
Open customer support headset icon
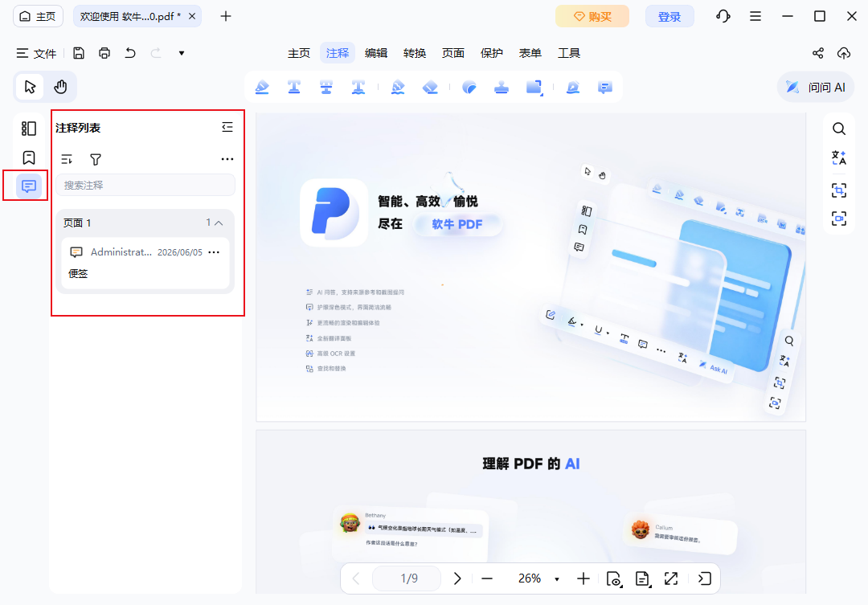723,16
